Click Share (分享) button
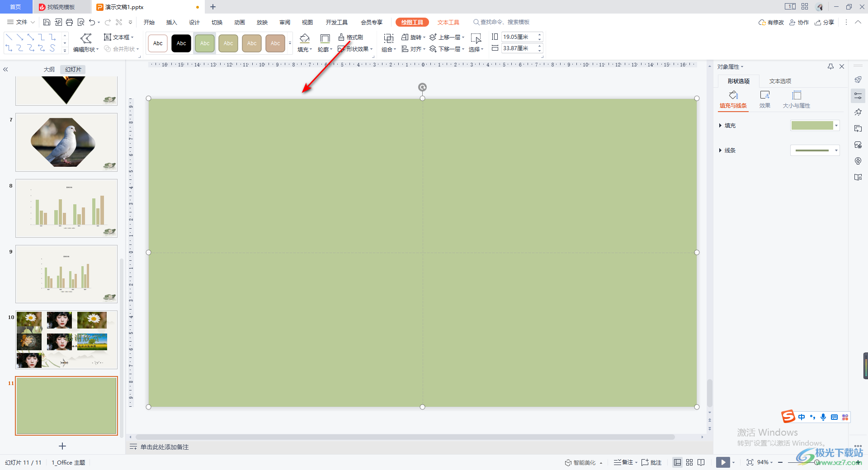868x470 pixels. tap(825, 22)
